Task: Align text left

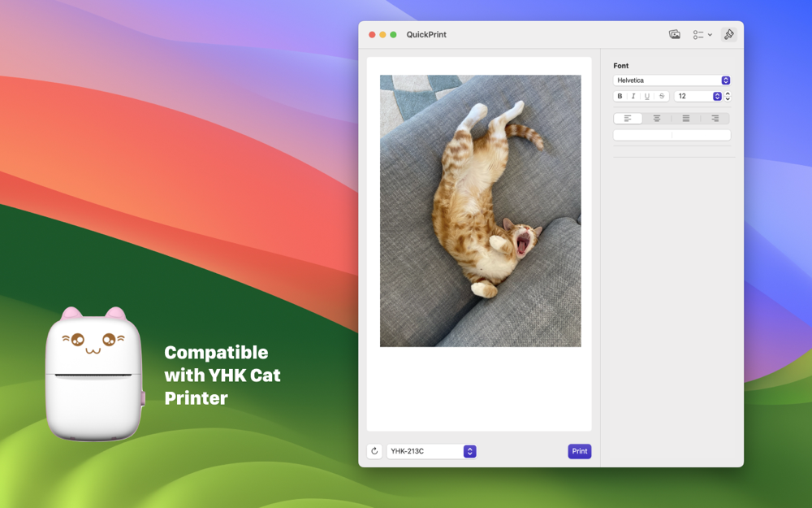Action: pyautogui.click(x=628, y=119)
